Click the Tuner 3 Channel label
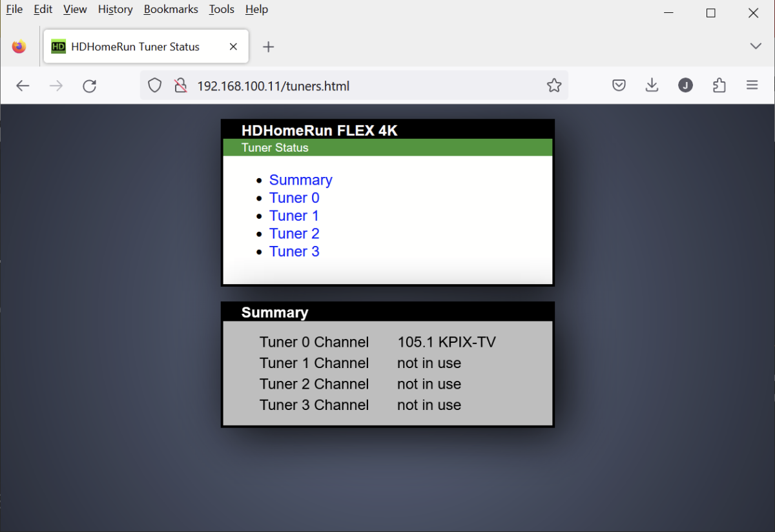Viewport: 775px width, 532px height. 315,405
